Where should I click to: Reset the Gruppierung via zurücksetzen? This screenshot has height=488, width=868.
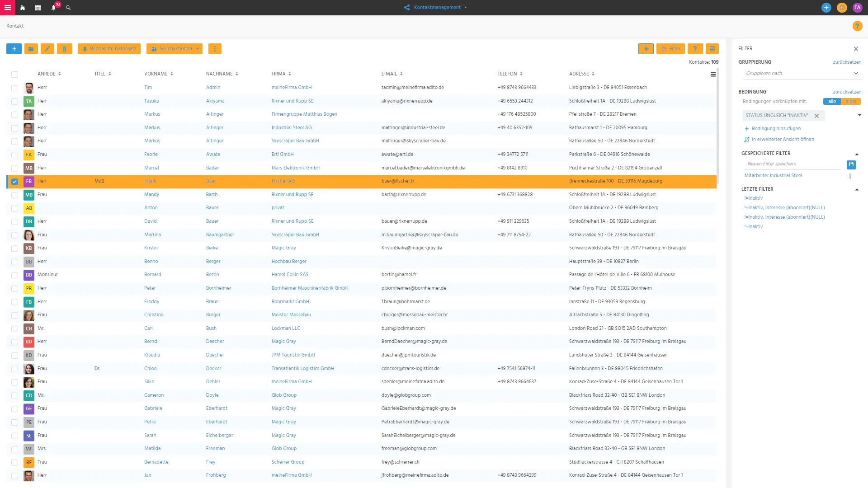847,62
